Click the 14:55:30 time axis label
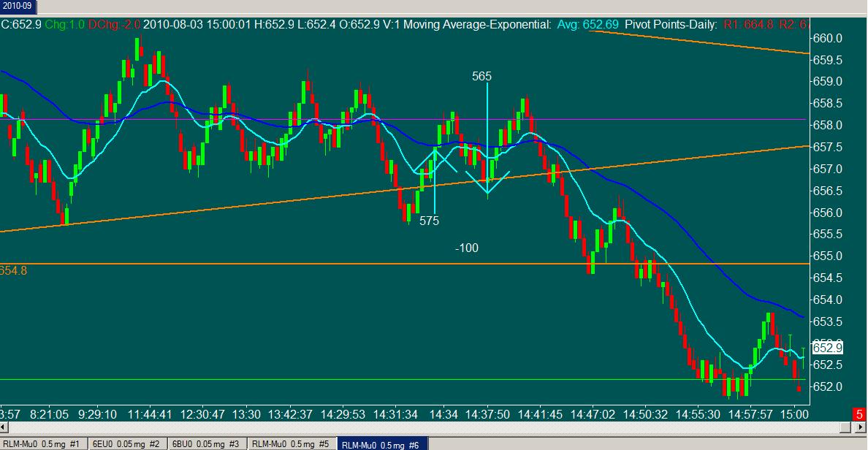868x450 pixels. (x=698, y=414)
